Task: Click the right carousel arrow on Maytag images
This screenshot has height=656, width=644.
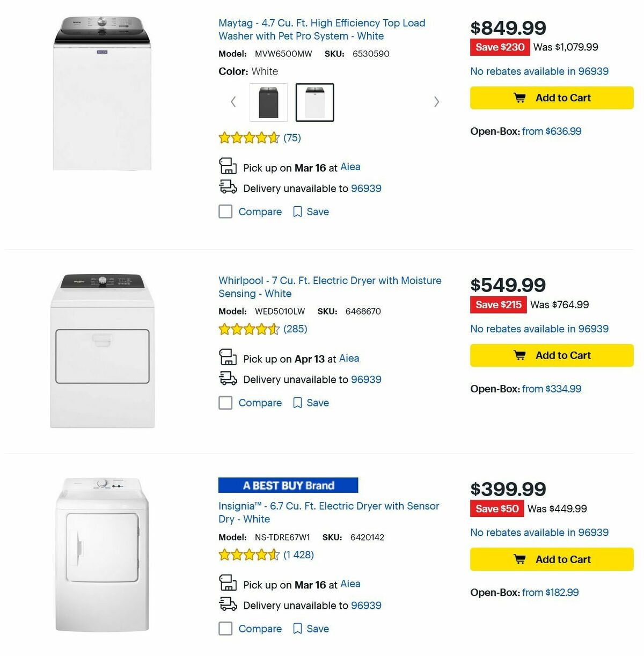Action: click(x=436, y=101)
